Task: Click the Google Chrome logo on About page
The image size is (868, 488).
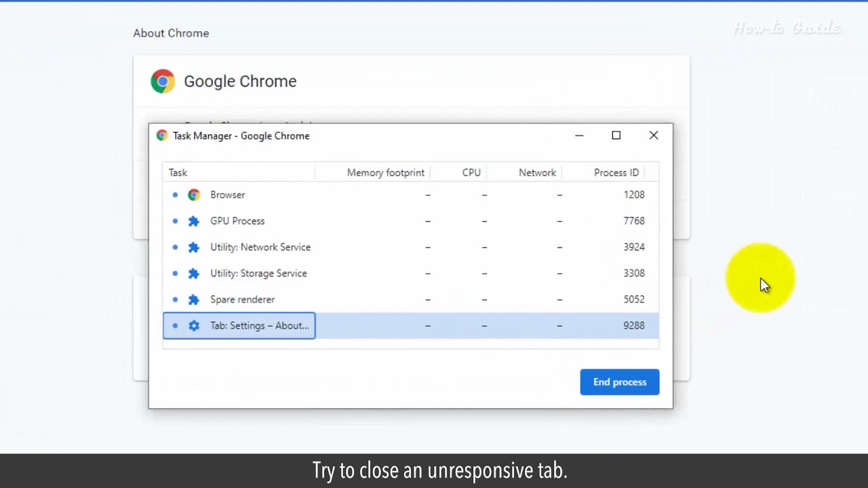Action: (x=163, y=81)
